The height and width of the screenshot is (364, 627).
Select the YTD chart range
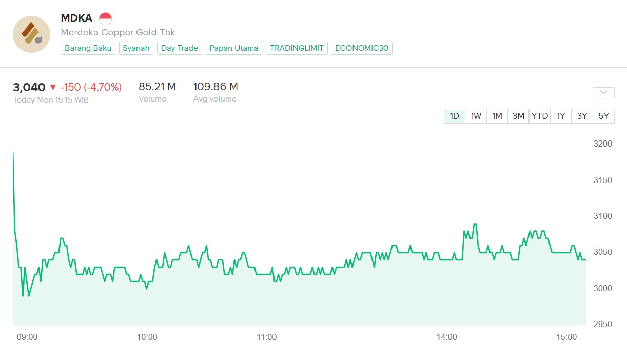(x=540, y=116)
